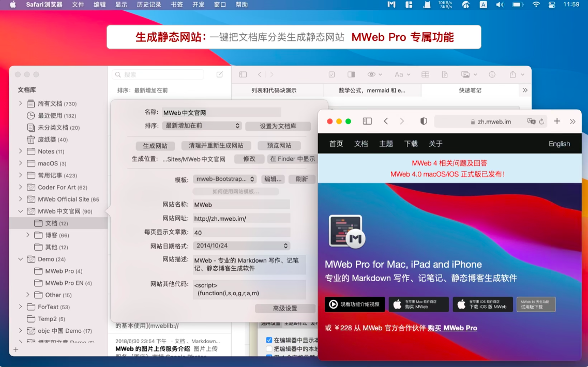
Task: Open Control Center from the menu bar
Action: click(x=552, y=5)
